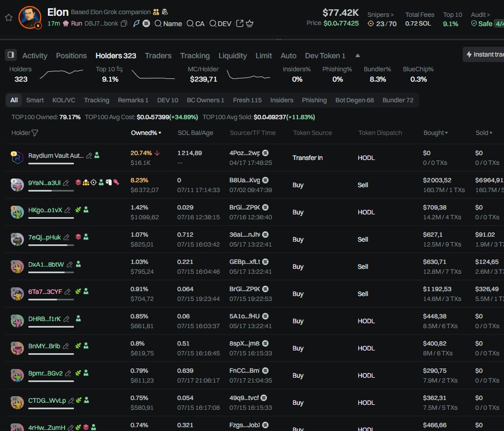Click the red stack tag on 7eQj...pHuk
This screenshot has height=431, width=504.
click(x=78, y=237)
